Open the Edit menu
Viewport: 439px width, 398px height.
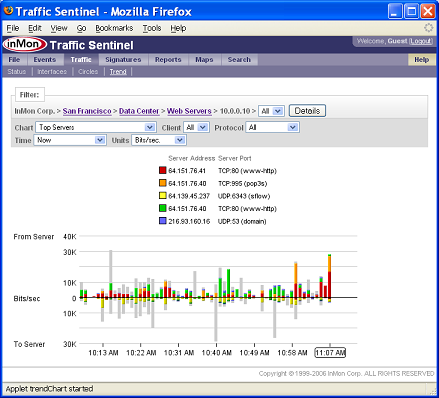pyautogui.click(x=35, y=28)
